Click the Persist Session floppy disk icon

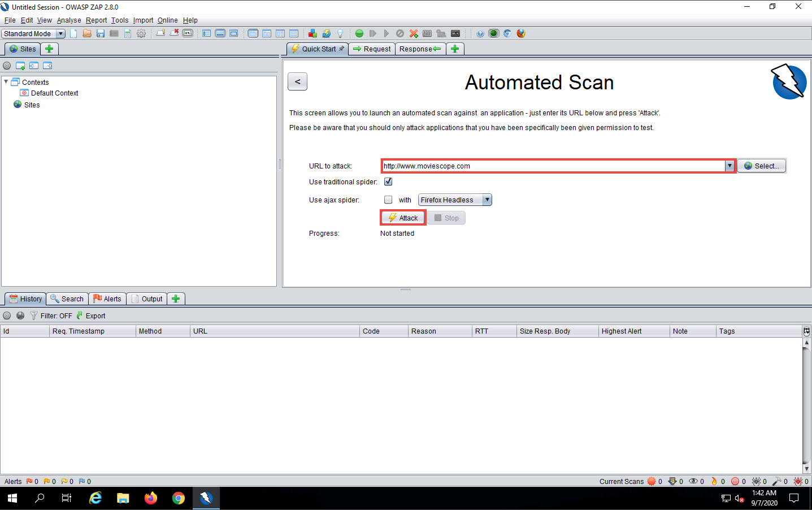click(x=101, y=33)
